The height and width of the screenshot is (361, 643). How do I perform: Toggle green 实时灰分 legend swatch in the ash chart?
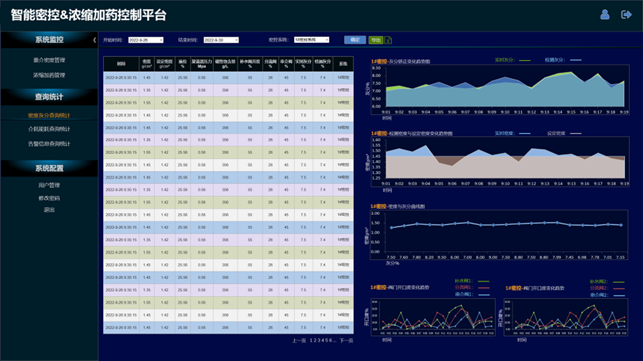click(x=524, y=60)
